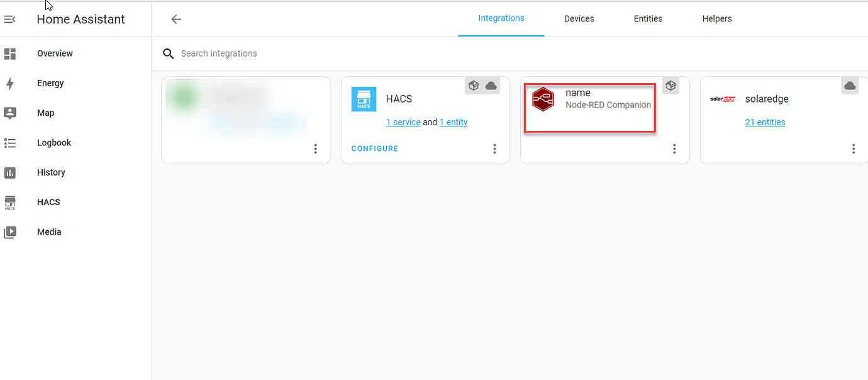The image size is (868, 380).
Task: Click CONFIGURE on the HACS card
Action: [x=374, y=148]
